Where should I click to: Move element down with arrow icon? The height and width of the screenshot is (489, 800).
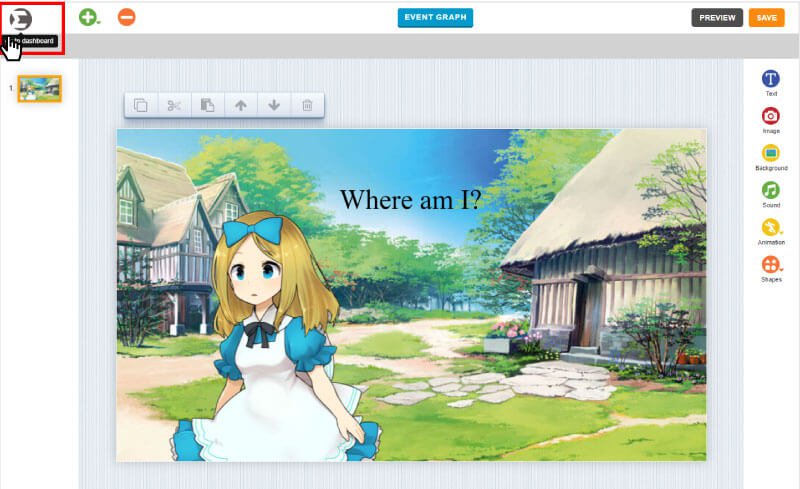click(274, 105)
